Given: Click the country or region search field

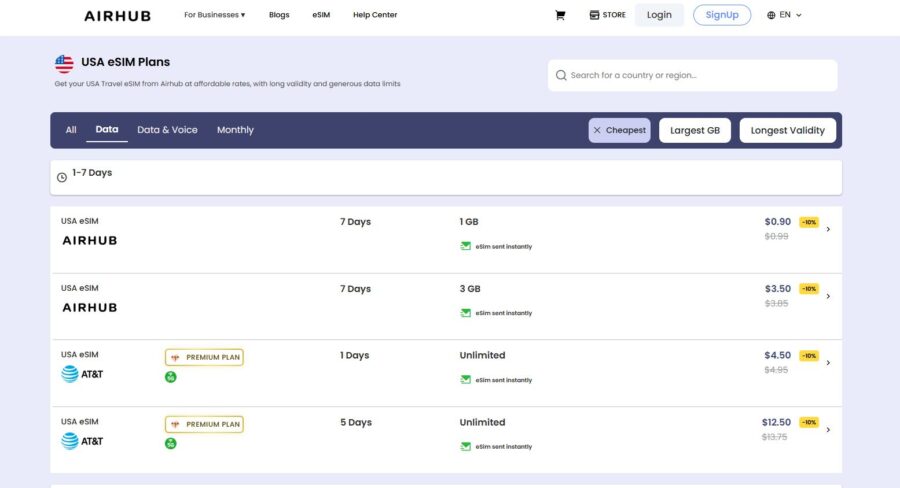Looking at the screenshot, I should (692, 75).
